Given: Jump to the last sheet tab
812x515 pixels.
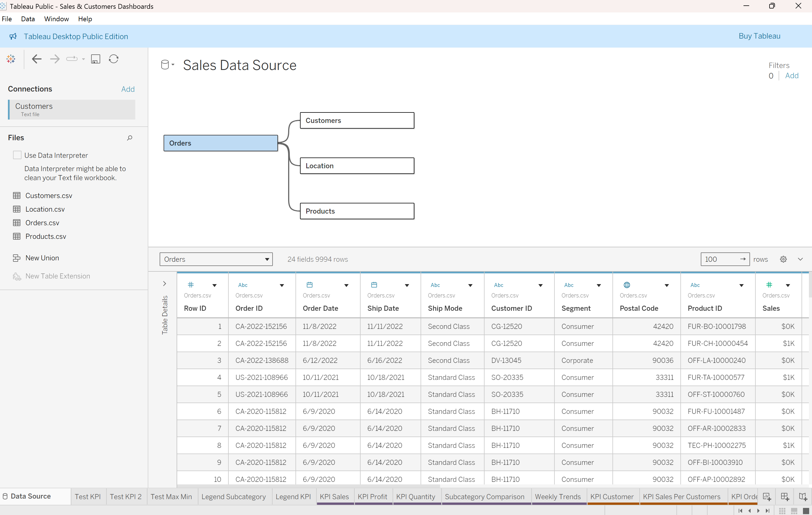Looking at the screenshot, I should pos(768,511).
